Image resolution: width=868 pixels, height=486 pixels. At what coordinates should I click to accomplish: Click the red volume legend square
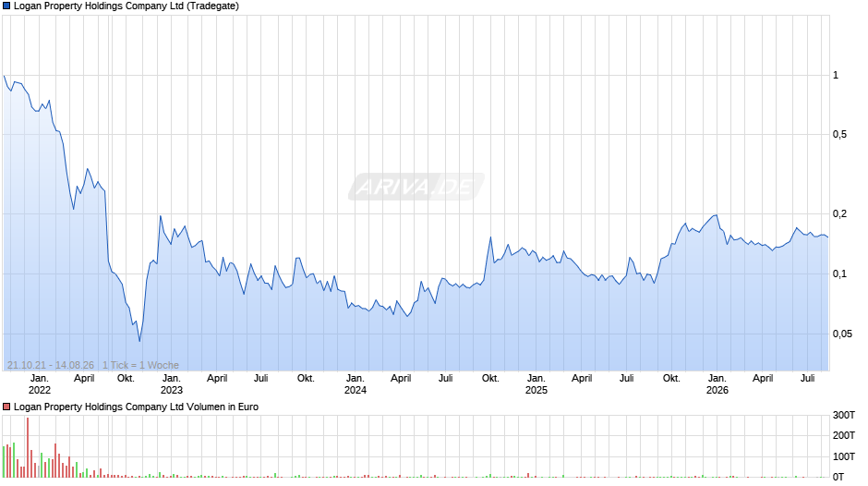click(x=6, y=407)
